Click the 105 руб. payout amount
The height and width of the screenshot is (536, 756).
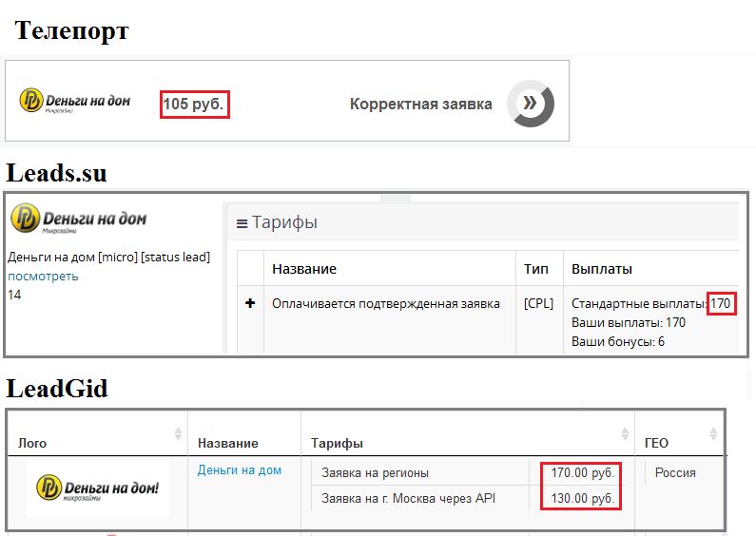pyautogui.click(x=194, y=104)
